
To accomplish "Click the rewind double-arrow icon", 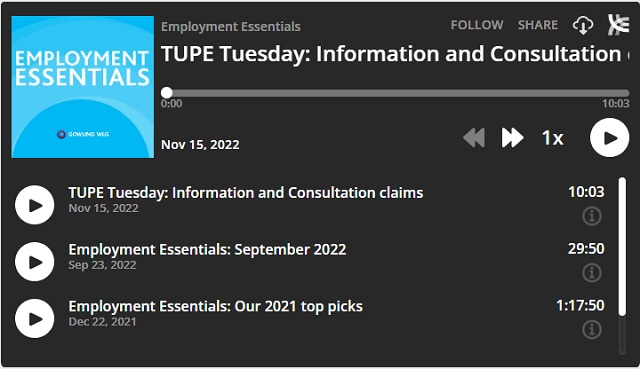I will (474, 138).
